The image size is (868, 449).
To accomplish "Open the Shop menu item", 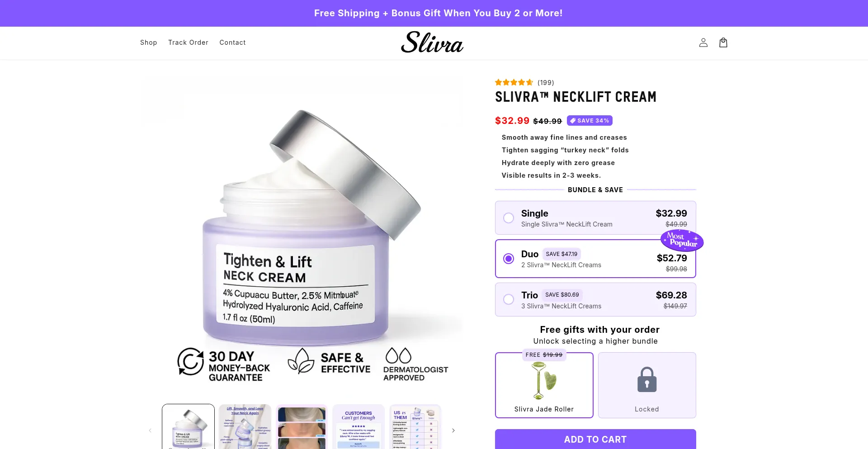I will (x=148, y=43).
